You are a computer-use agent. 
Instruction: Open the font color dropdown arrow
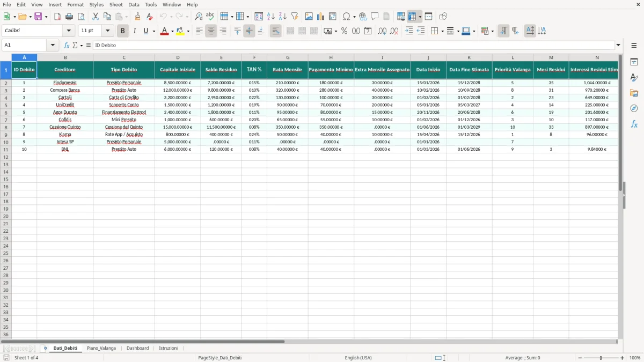172,31
